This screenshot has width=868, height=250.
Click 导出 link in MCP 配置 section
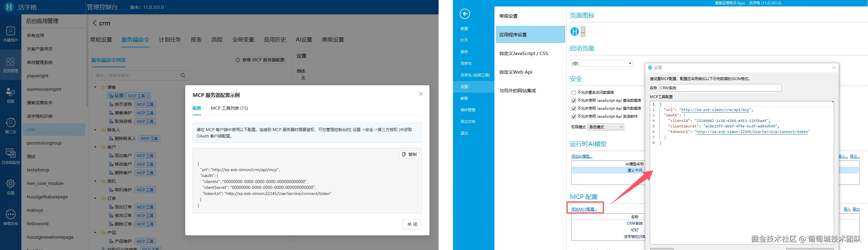856,209
